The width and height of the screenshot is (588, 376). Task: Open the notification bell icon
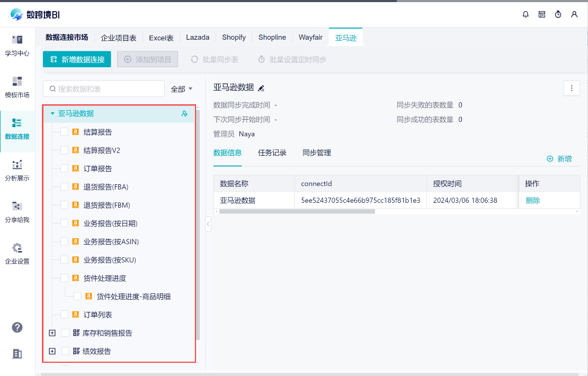[x=525, y=14]
